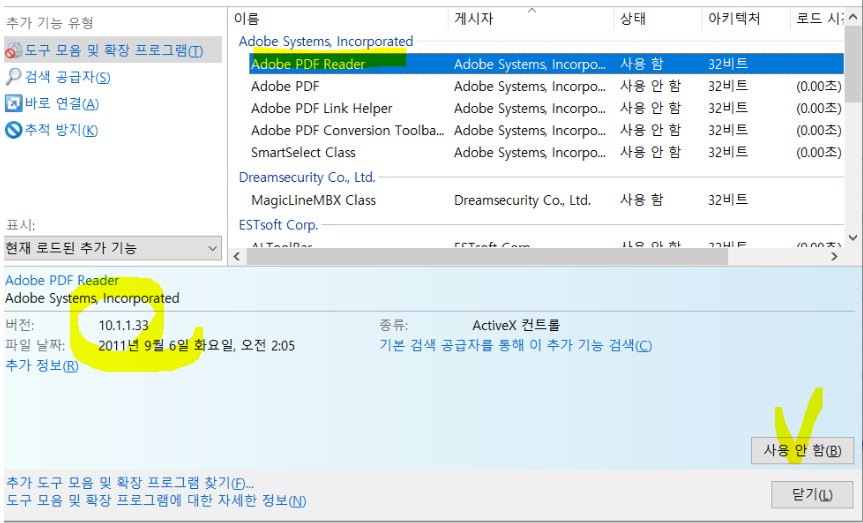The width and height of the screenshot is (863, 523).
Task: Open 도구 모음 및 확장 프로그램(T) category
Action: 114,51
